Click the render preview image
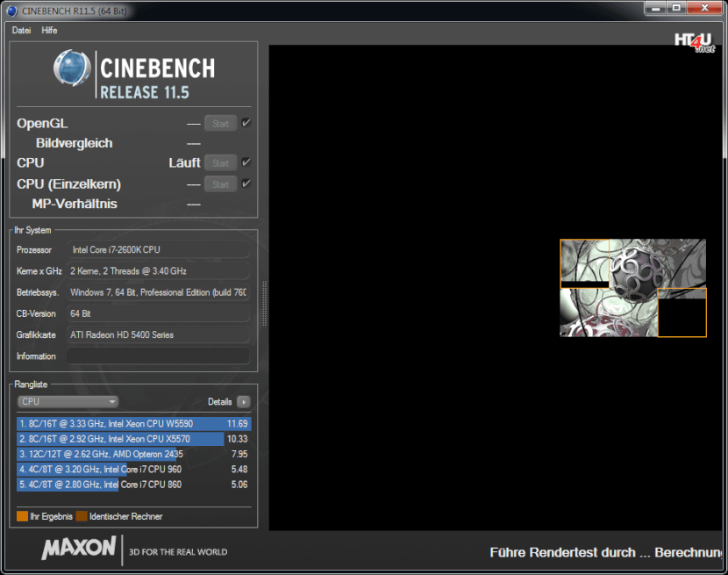Screen dimensions: 728x575 632,288
